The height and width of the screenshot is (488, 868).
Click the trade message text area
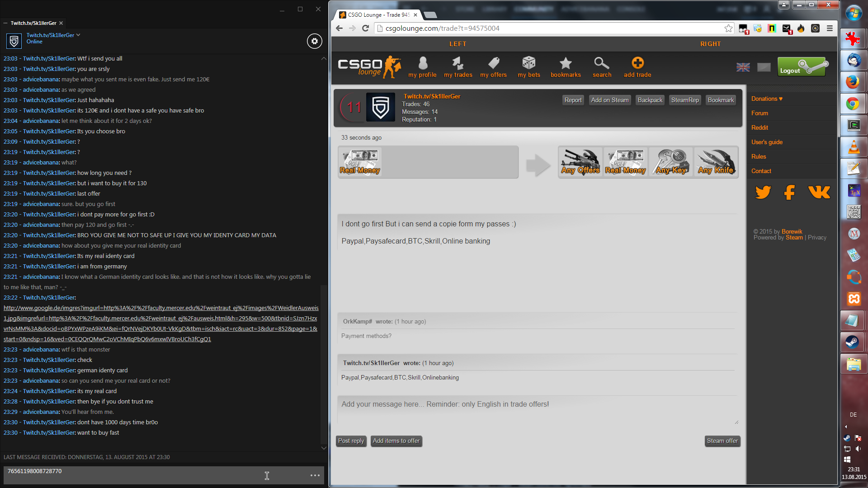click(537, 409)
